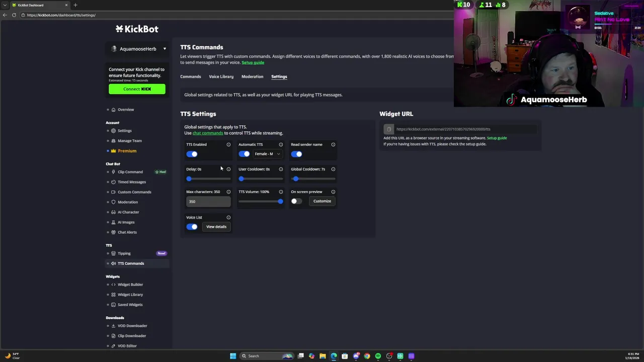644x362 pixels.
Task: Open VOD Downloader page
Action: (x=132, y=326)
